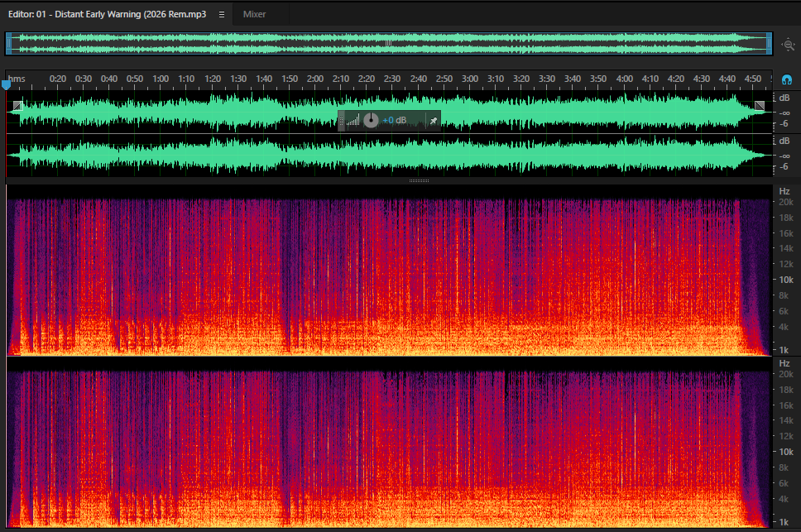Click the right handle of overview navigator
The width and height of the screenshot is (801, 532).
[769, 43]
